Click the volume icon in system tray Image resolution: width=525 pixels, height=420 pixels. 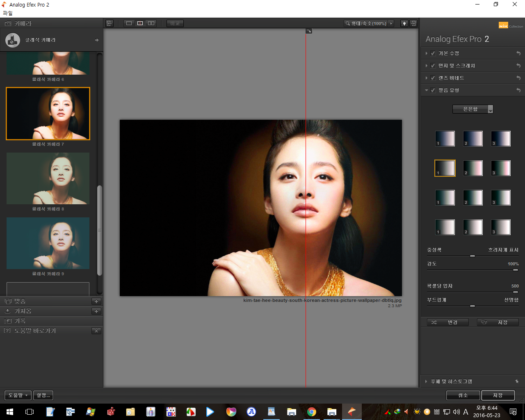pyautogui.click(x=456, y=412)
